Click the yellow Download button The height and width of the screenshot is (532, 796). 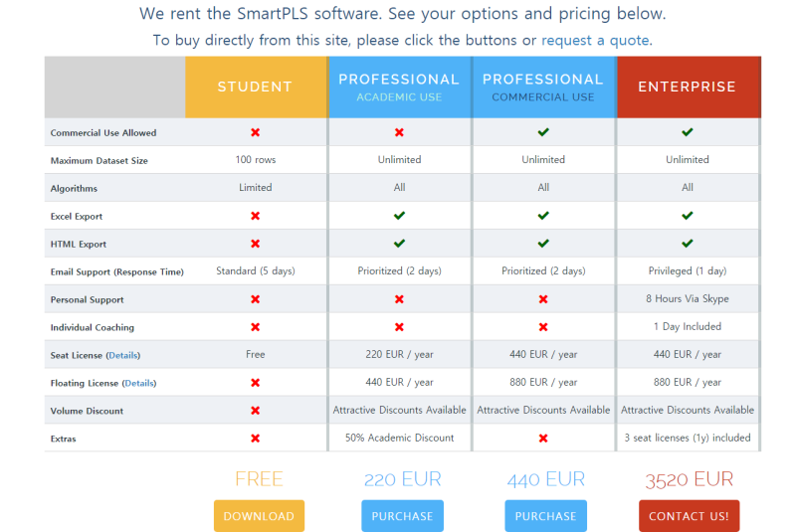tap(259, 516)
